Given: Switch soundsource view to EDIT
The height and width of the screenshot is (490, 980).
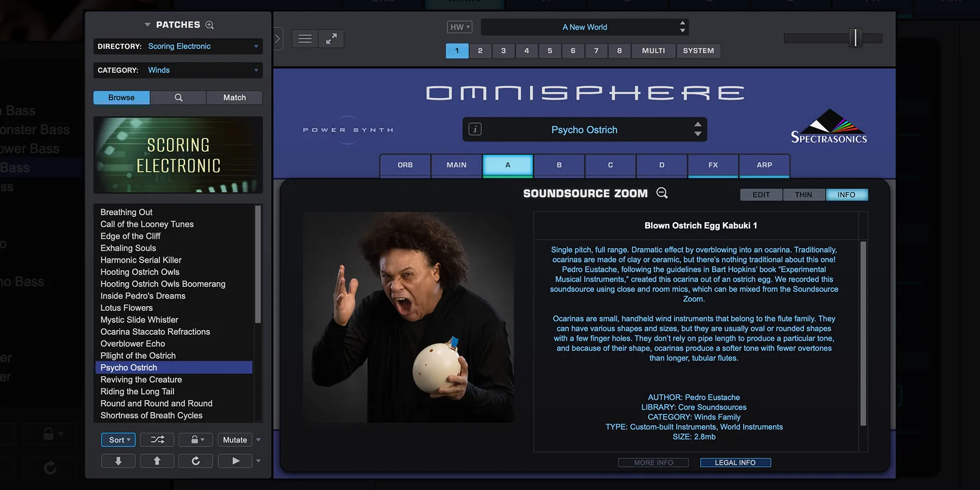Looking at the screenshot, I should pyautogui.click(x=761, y=195).
